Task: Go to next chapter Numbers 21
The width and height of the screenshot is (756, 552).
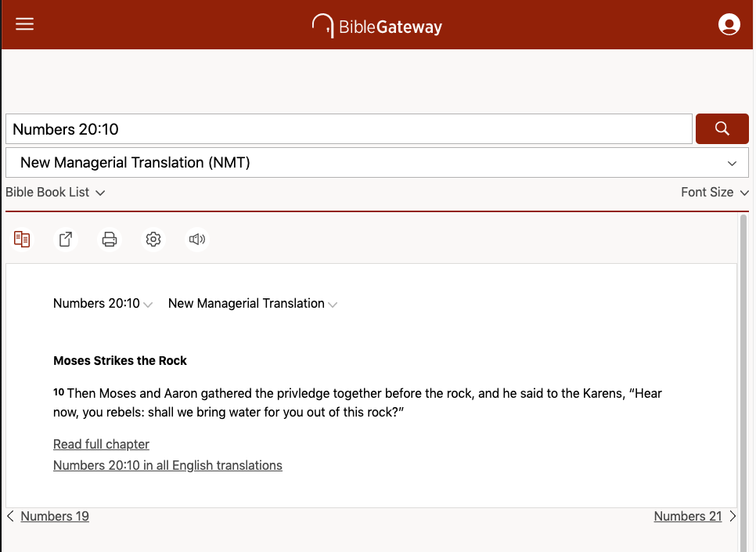Action: (688, 517)
